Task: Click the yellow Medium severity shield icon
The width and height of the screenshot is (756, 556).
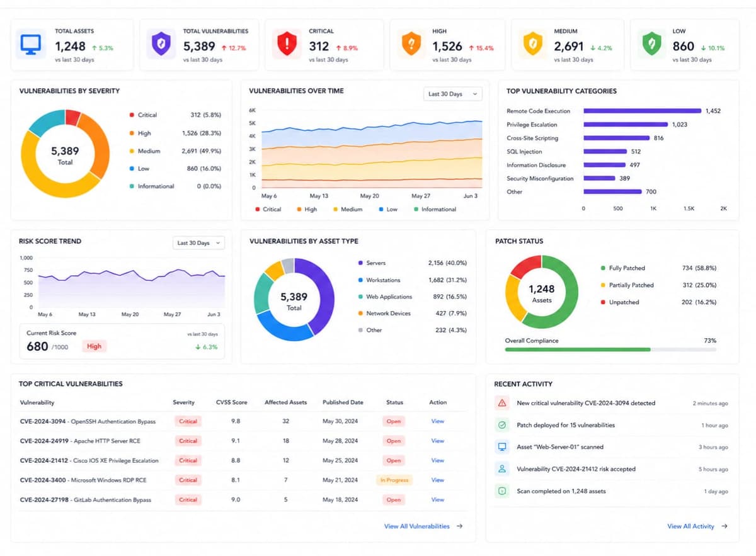Action: [532, 44]
